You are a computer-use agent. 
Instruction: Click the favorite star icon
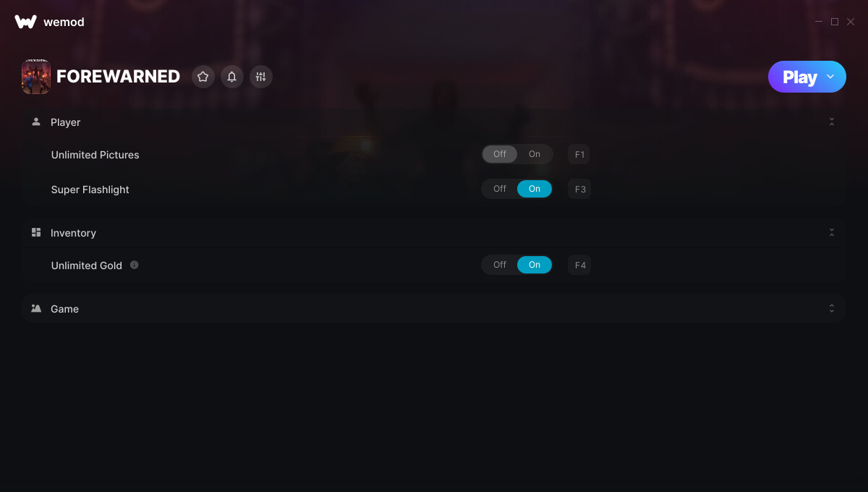tap(203, 77)
